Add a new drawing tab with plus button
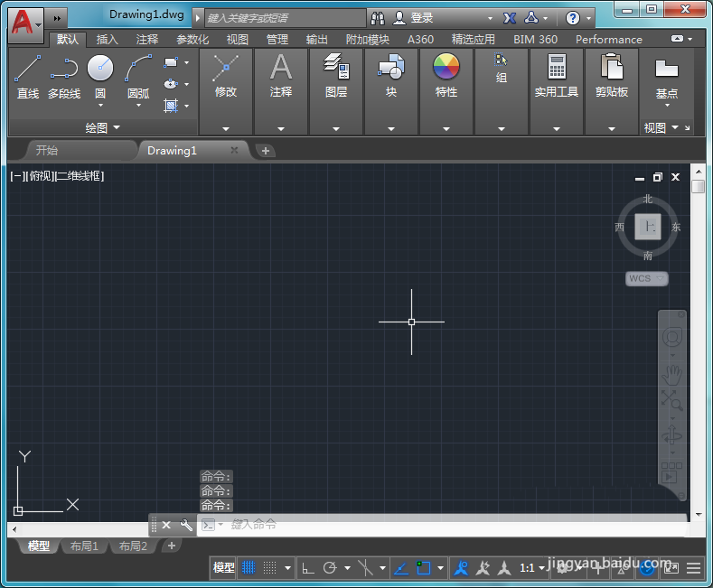This screenshot has width=713, height=588. click(266, 151)
